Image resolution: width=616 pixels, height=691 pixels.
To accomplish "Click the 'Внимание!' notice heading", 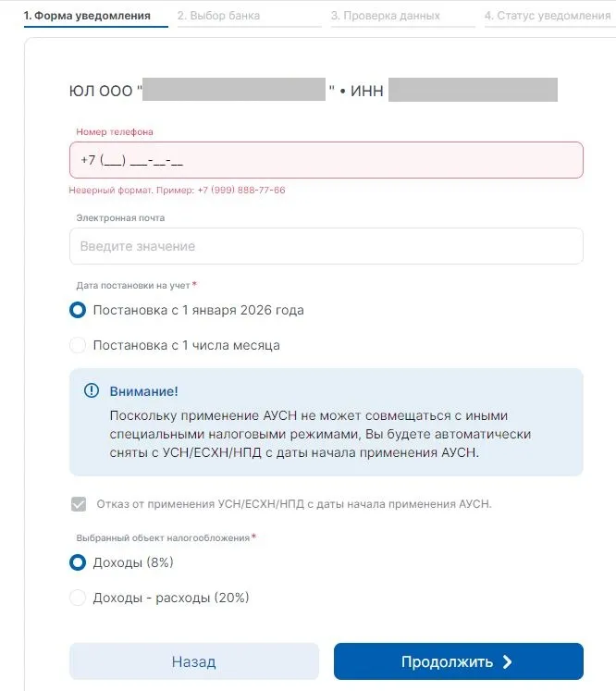I will 143,391.
